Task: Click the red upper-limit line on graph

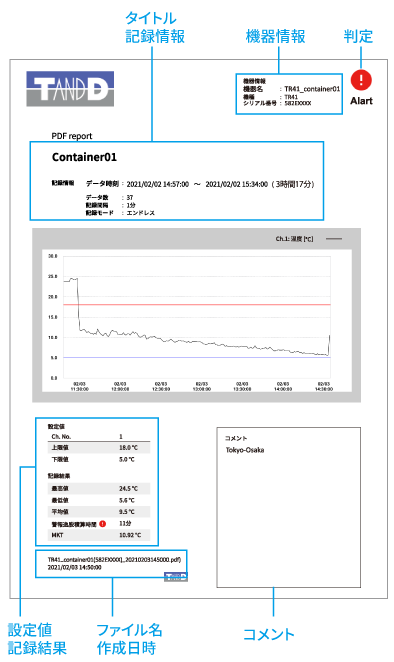Action: (x=197, y=304)
